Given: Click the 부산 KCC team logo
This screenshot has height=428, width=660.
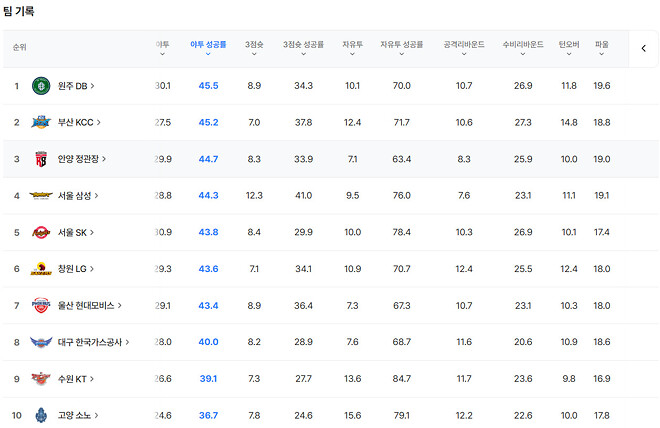Looking at the screenshot, I should coord(41,123).
